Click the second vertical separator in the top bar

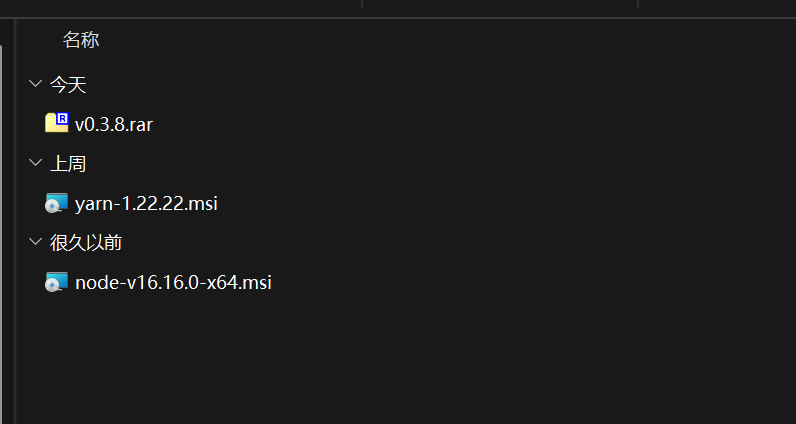point(638,5)
